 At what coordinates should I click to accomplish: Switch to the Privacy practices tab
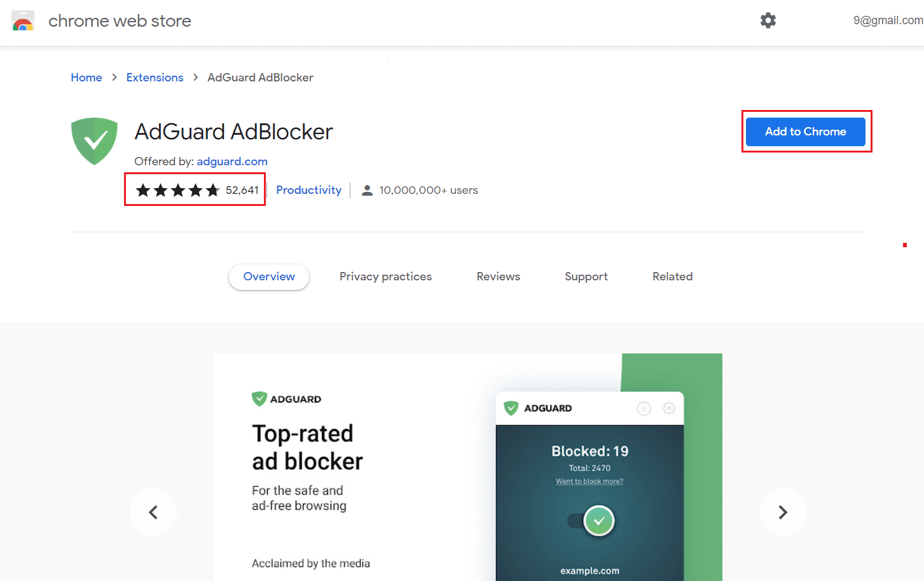[385, 277]
